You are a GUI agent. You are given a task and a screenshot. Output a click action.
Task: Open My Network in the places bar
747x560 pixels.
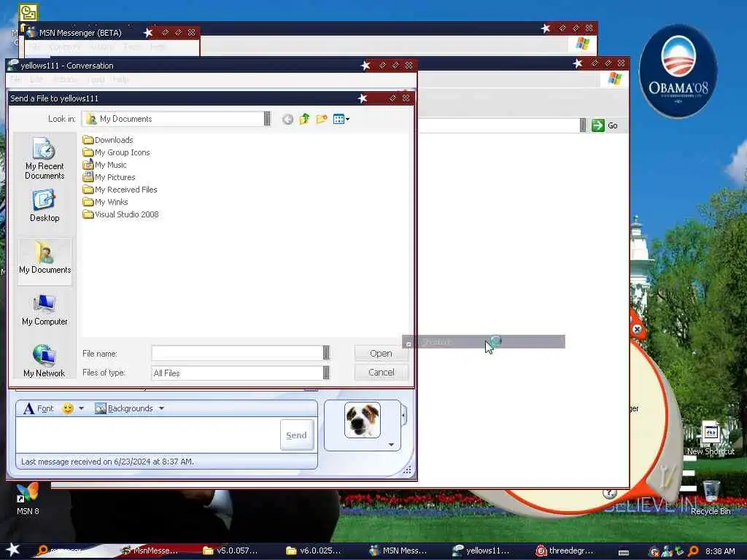[x=44, y=361]
